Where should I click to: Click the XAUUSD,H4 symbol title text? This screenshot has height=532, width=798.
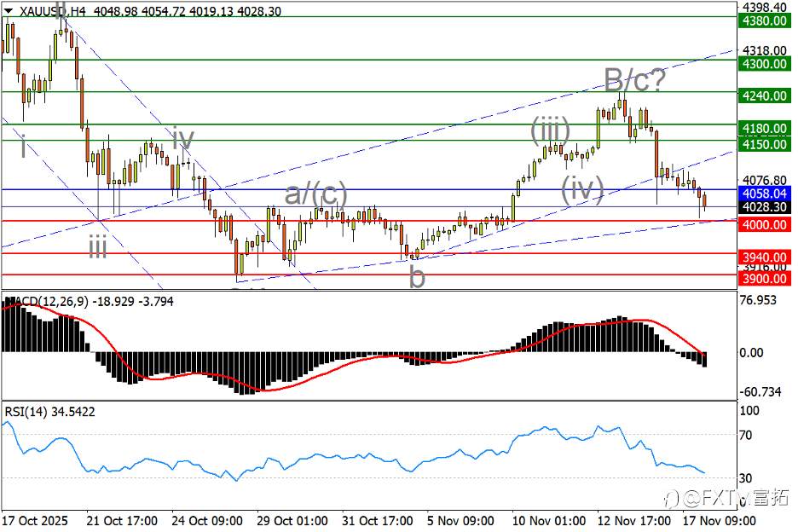click(x=52, y=11)
